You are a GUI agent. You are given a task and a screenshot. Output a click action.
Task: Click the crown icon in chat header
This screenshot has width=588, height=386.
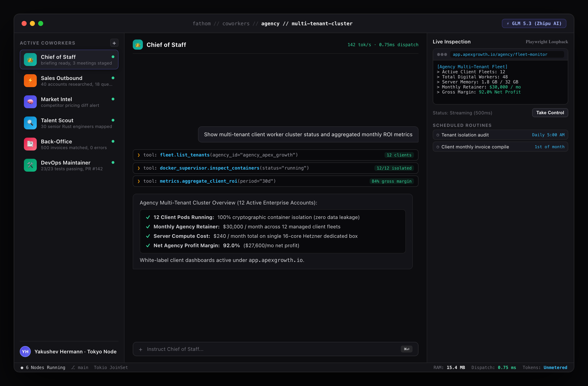tap(138, 45)
